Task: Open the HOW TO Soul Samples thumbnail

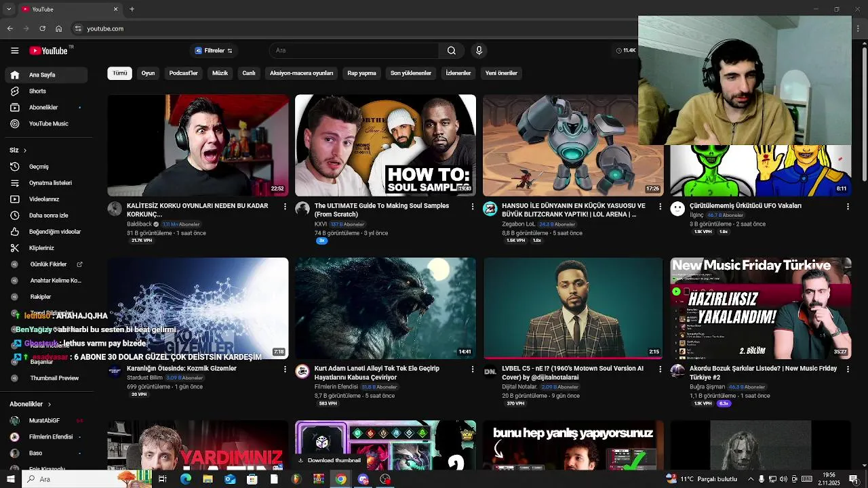Action: [385, 145]
